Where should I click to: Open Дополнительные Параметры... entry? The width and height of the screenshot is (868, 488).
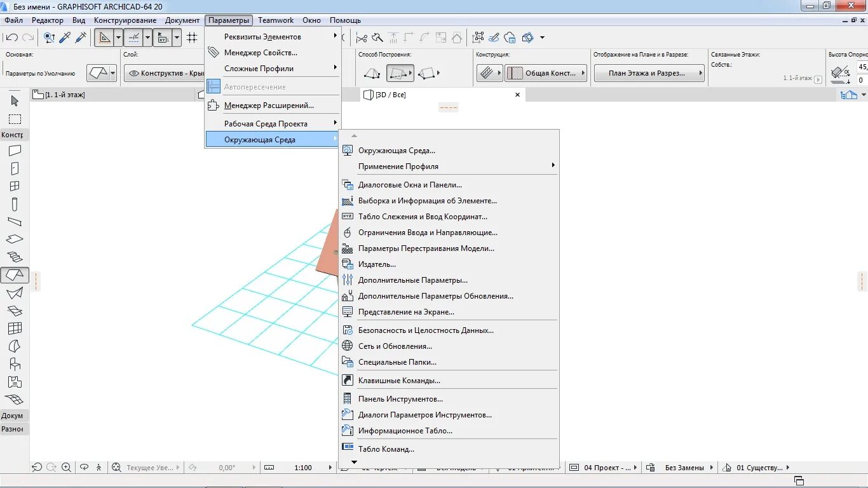click(x=449, y=280)
